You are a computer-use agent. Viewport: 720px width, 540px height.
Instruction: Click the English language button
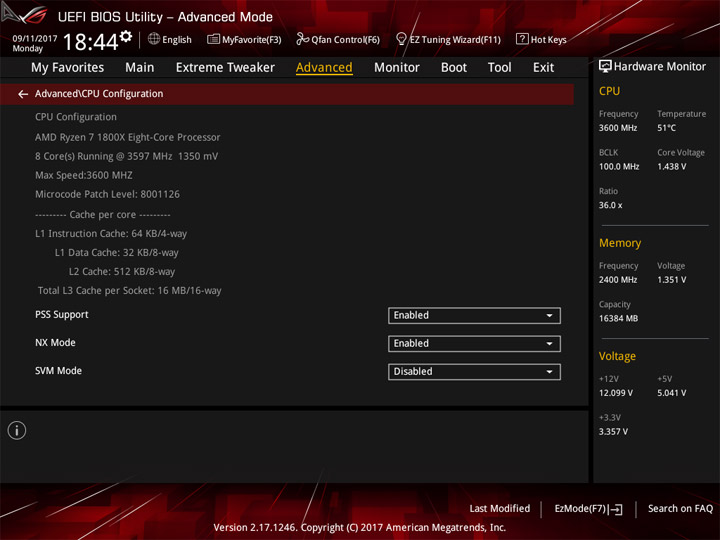pyautogui.click(x=170, y=39)
